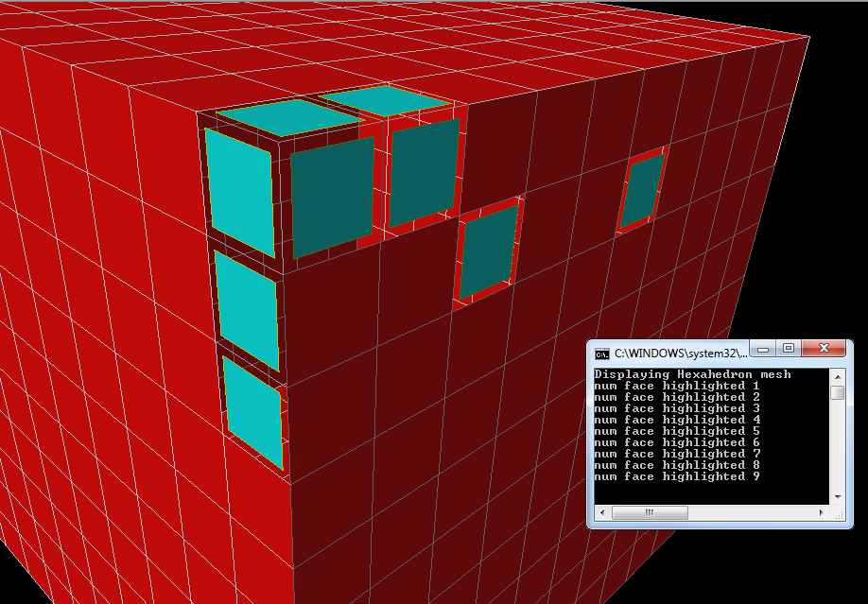868x604 pixels.
Task: Click the console vertical scrollbar up arrow
Action: click(837, 375)
